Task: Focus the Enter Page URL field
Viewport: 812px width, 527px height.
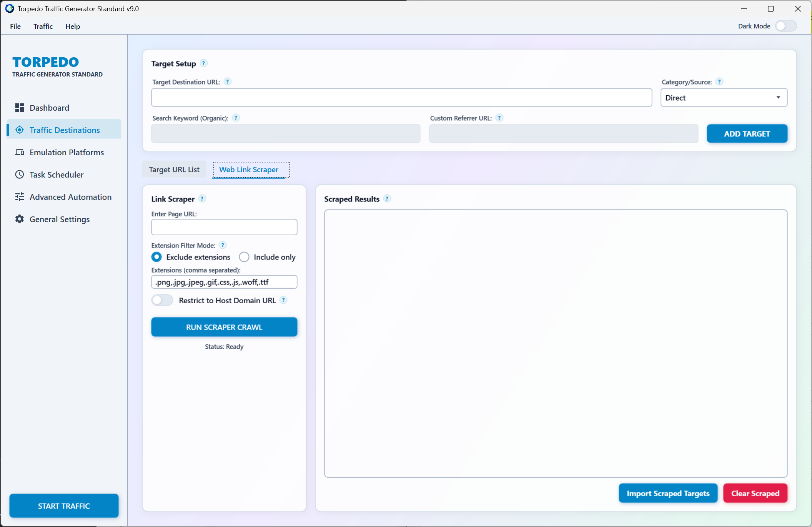Action: (x=224, y=227)
